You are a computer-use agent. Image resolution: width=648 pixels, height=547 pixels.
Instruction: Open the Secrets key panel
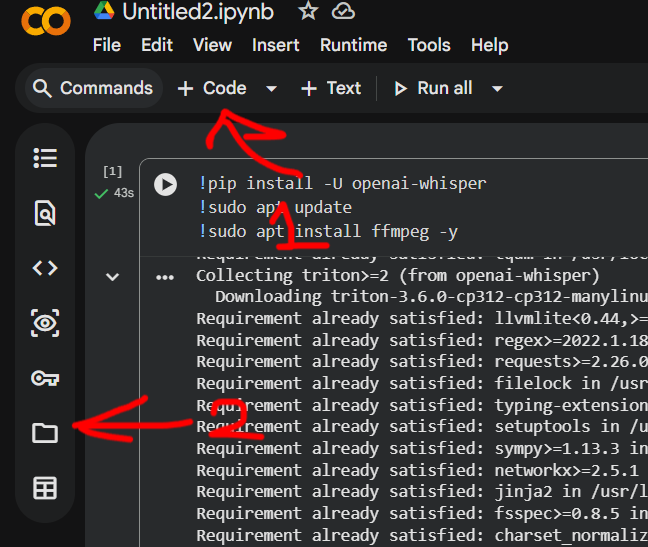45,378
